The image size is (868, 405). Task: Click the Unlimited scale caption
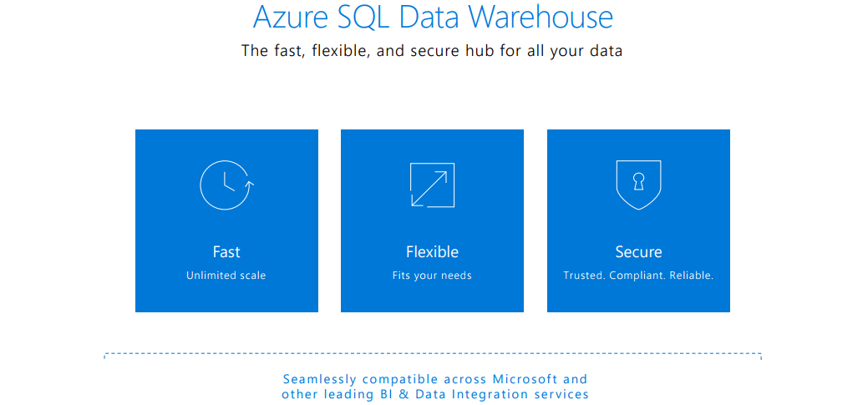click(x=226, y=275)
